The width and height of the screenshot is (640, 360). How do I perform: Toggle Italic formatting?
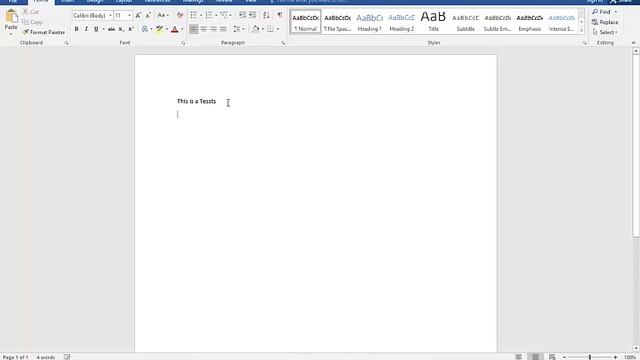[x=86, y=29]
